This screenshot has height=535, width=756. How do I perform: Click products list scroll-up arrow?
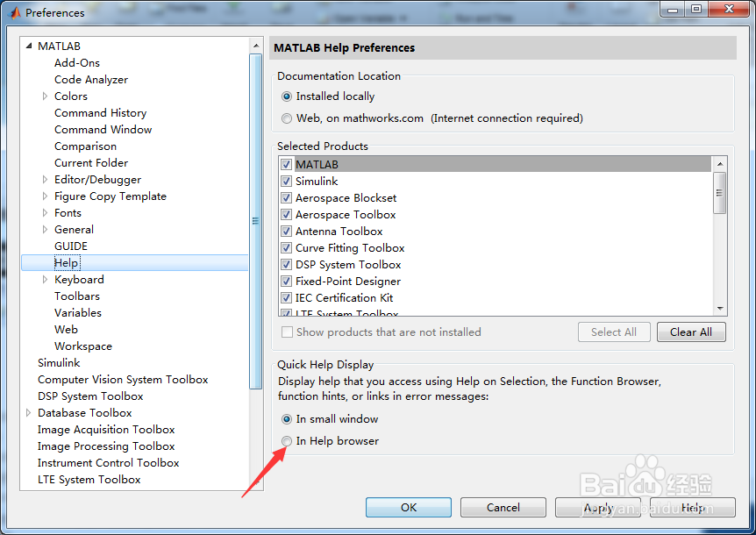(x=720, y=164)
